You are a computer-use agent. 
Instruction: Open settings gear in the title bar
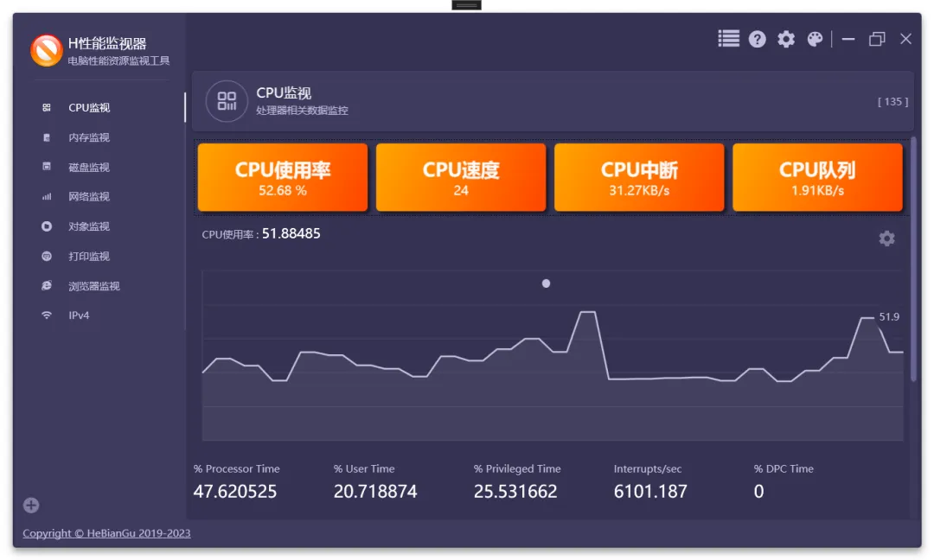(786, 39)
